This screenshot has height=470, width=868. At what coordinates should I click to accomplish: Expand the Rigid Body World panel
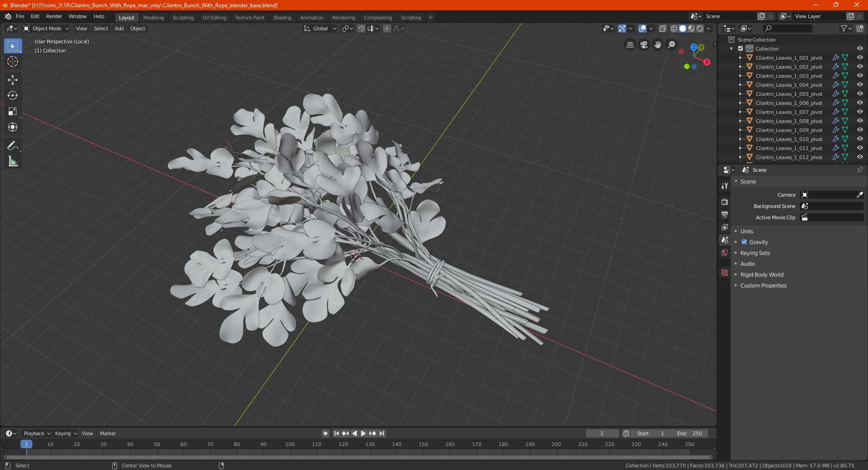coord(761,275)
